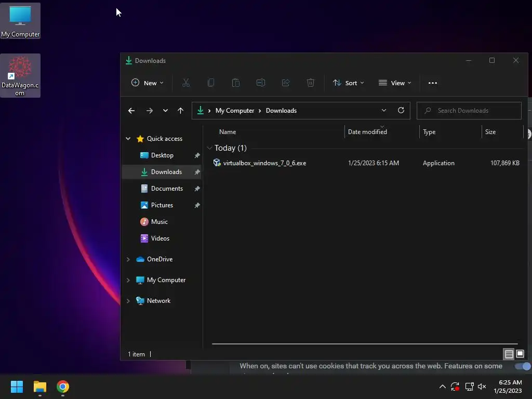The height and width of the screenshot is (399, 532).
Task: Toggle the cookies switch in Chrome window
Action: 523,366
